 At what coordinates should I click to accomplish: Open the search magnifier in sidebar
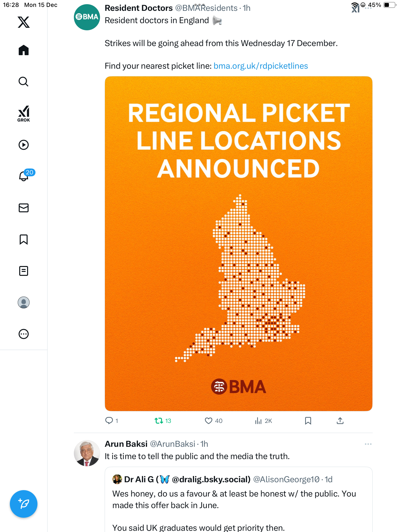(24, 82)
